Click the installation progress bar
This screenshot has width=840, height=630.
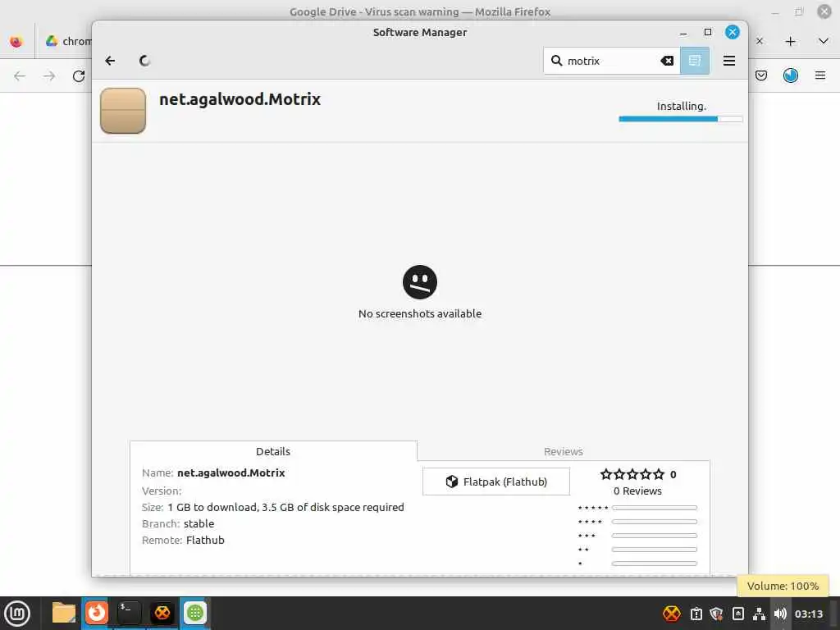click(680, 119)
